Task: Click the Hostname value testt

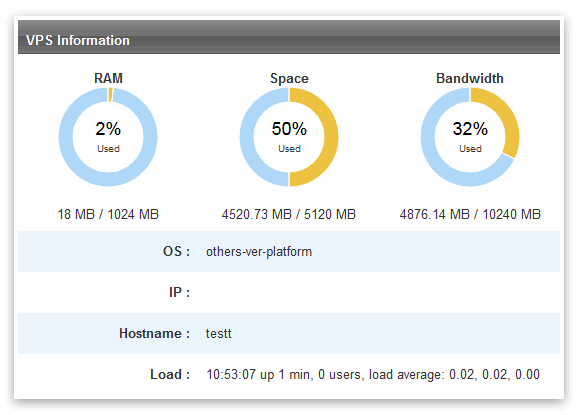Action: [219, 333]
